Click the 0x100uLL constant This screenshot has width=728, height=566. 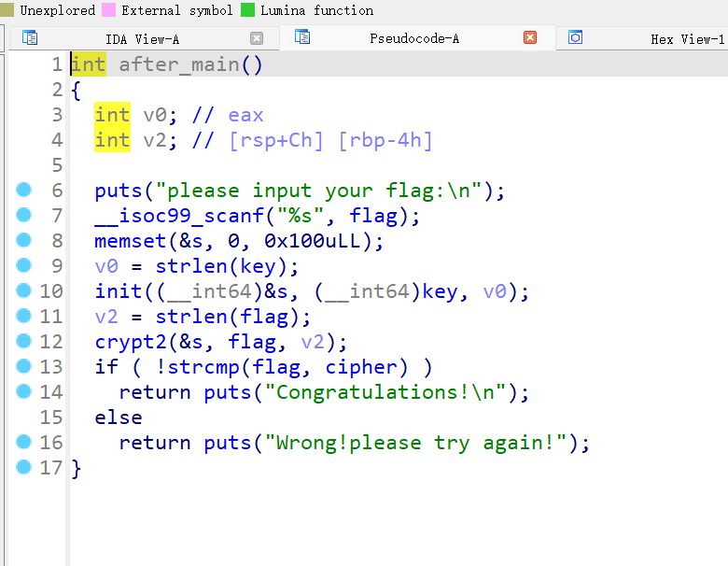click(312, 241)
